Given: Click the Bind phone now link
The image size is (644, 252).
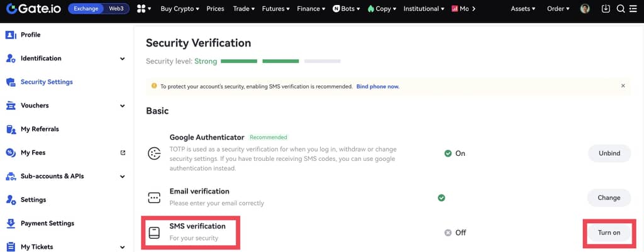Looking at the screenshot, I should [x=377, y=86].
